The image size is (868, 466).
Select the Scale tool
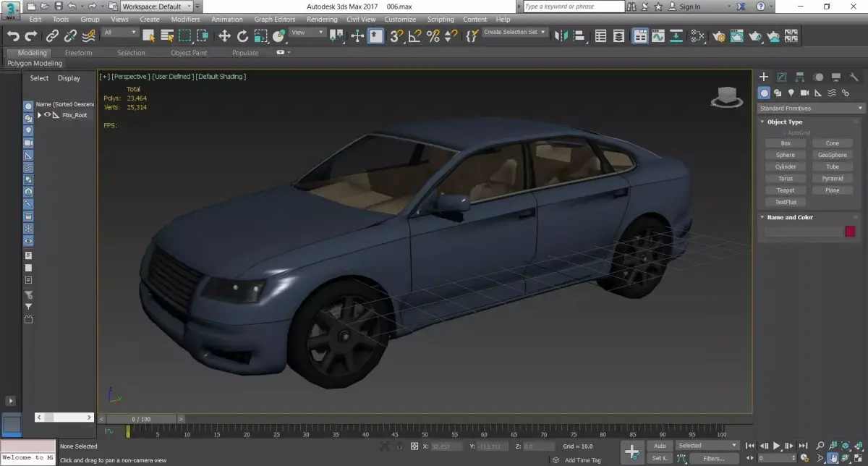pyautogui.click(x=260, y=36)
